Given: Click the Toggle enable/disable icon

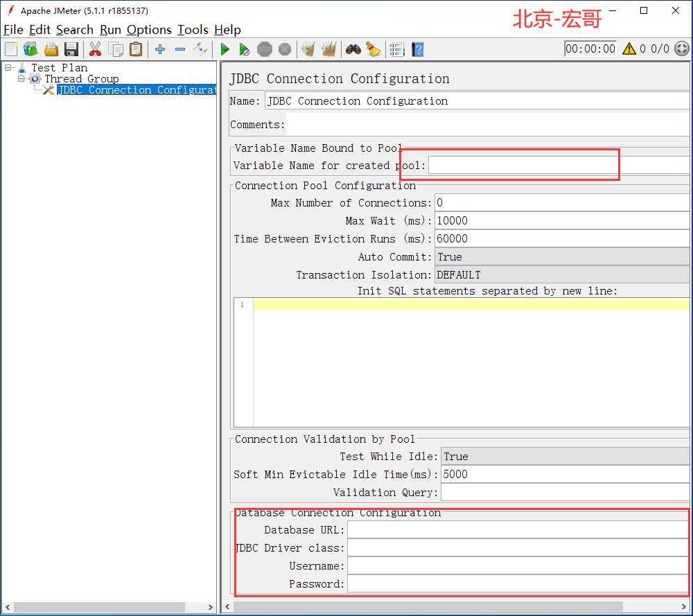Looking at the screenshot, I should [x=200, y=49].
